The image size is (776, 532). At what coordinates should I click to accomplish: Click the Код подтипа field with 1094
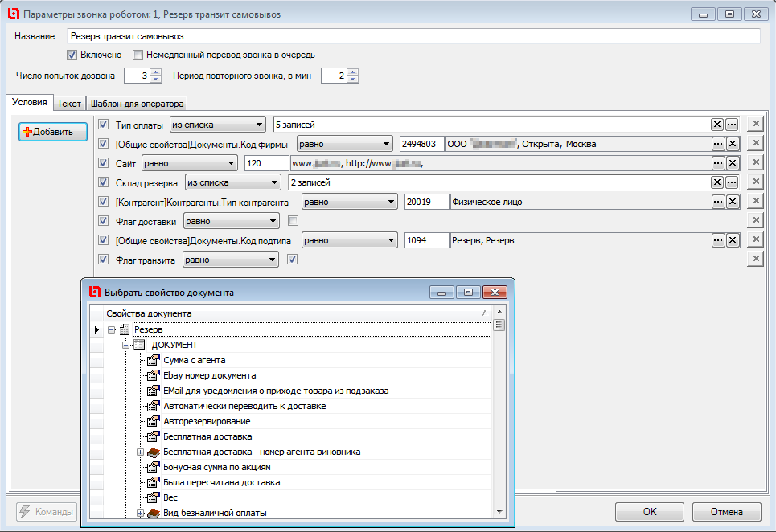point(427,240)
